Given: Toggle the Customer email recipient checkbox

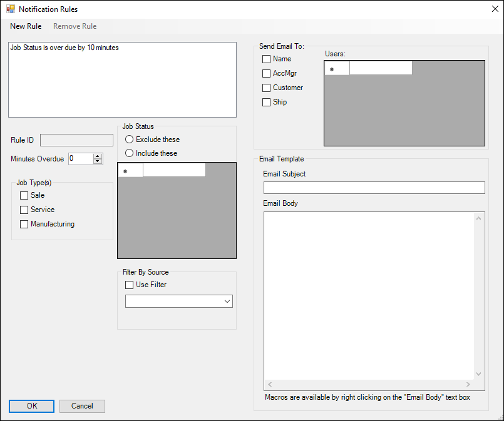Looking at the screenshot, I should click(x=267, y=88).
